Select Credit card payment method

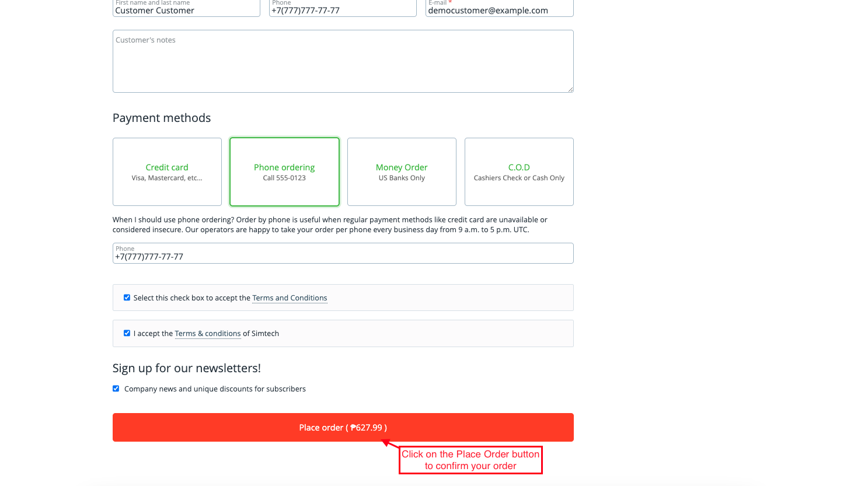[167, 172]
